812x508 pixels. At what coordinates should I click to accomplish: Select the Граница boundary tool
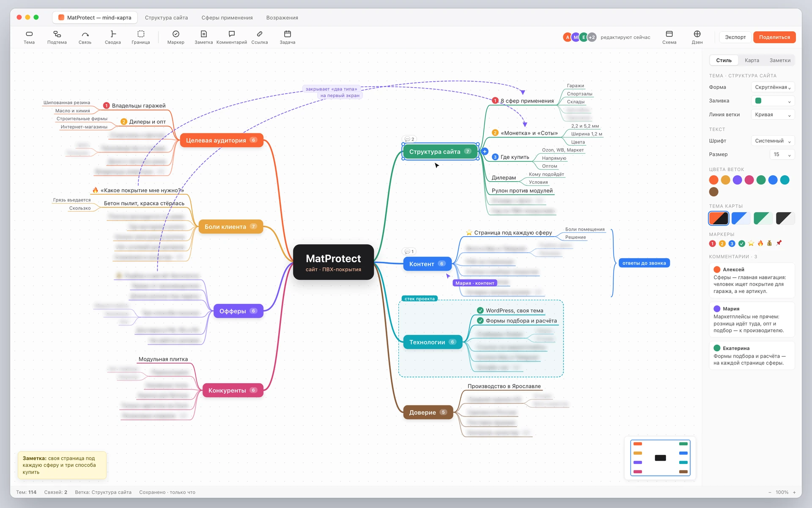[x=141, y=37]
